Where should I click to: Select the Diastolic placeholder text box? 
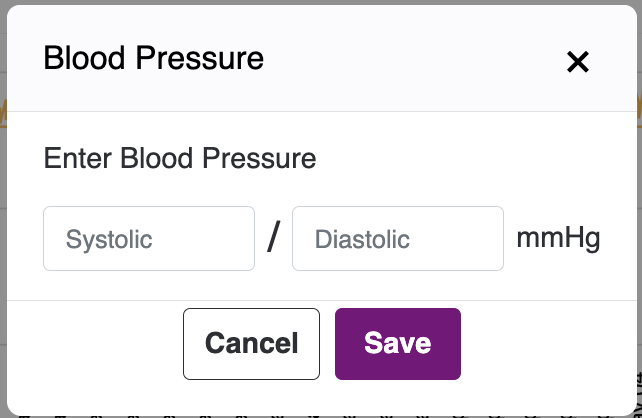point(397,239)
